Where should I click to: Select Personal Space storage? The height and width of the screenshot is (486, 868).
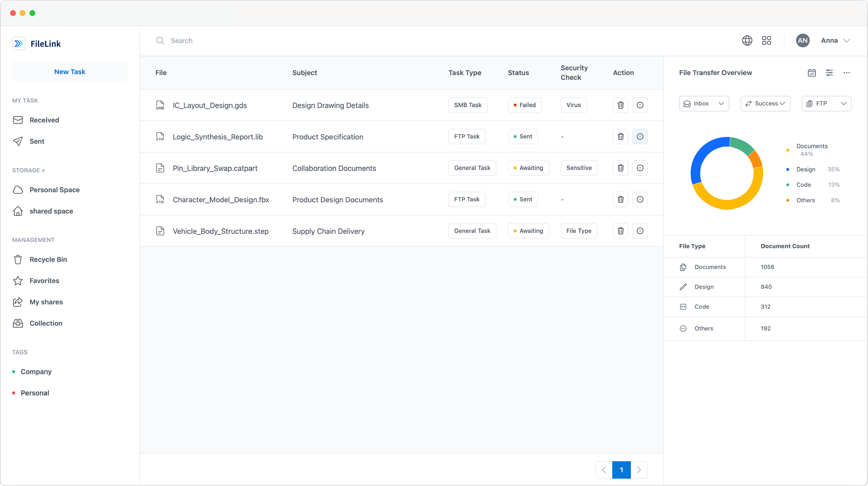54,190
